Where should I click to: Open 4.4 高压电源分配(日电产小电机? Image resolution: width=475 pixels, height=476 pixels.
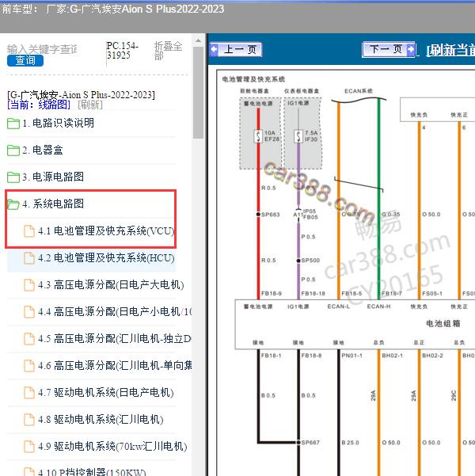tap(115, 312)
